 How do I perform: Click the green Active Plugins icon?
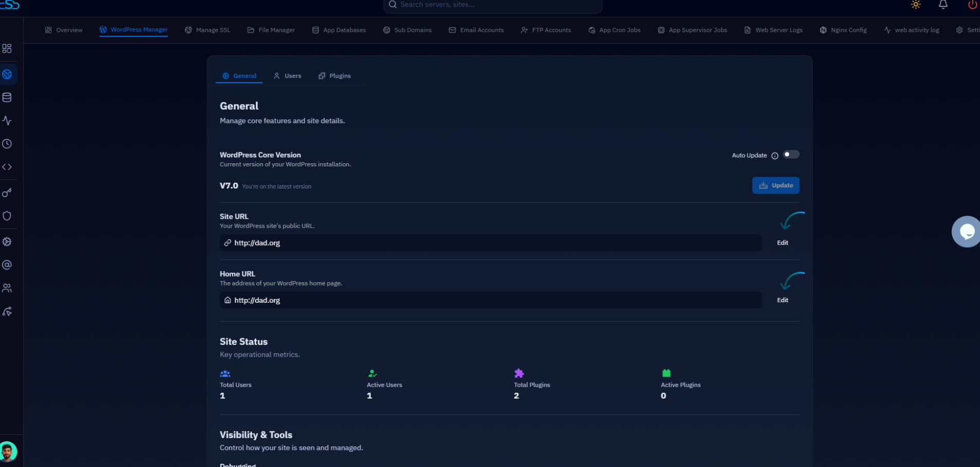pos(666,373)
